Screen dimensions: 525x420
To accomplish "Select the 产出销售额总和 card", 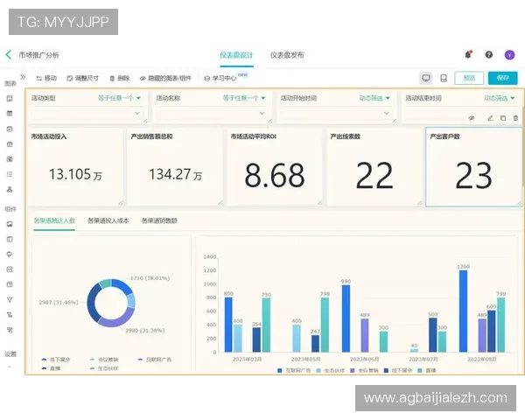I will point(175,167).
